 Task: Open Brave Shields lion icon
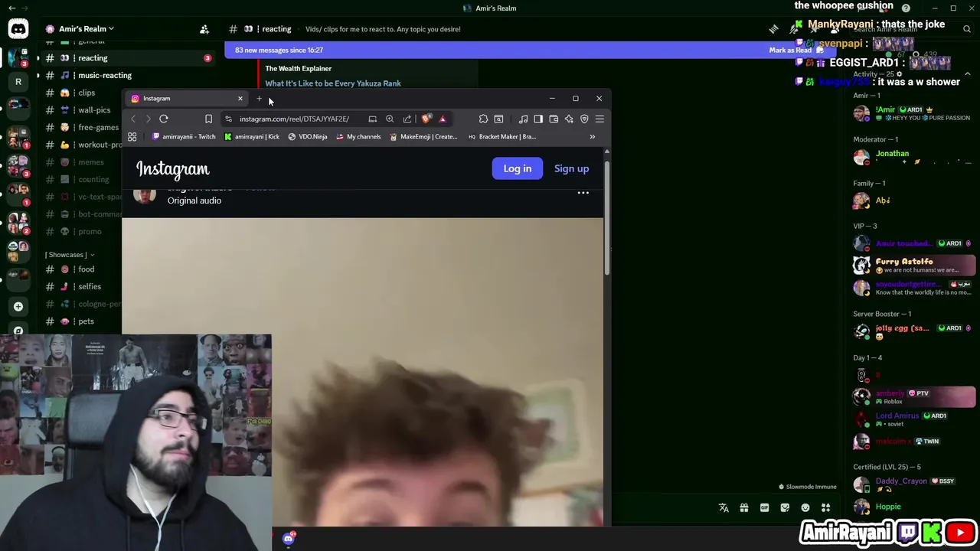point(426,119)
